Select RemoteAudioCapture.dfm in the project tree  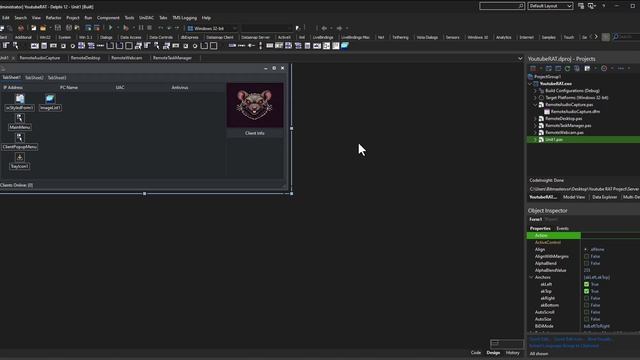coord(575,111)
